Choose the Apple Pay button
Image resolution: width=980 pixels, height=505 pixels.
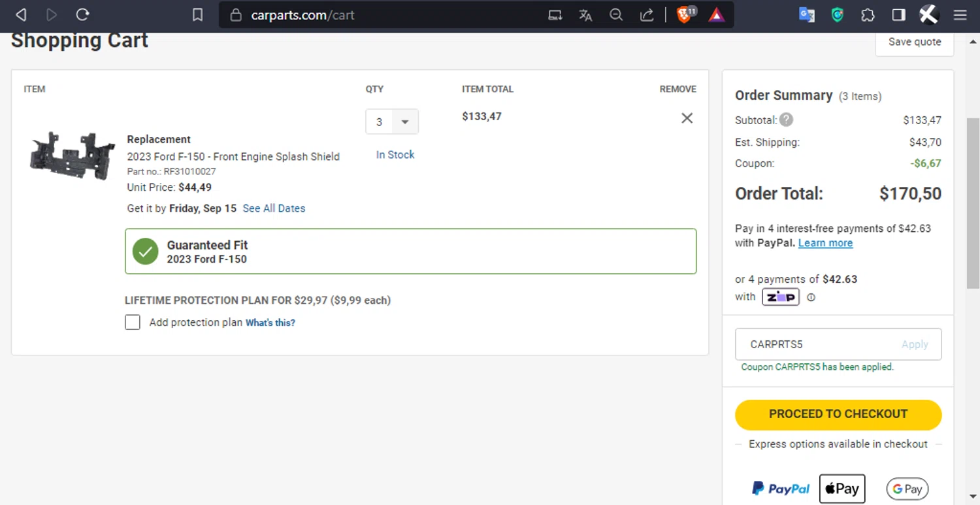click(842, 489)
